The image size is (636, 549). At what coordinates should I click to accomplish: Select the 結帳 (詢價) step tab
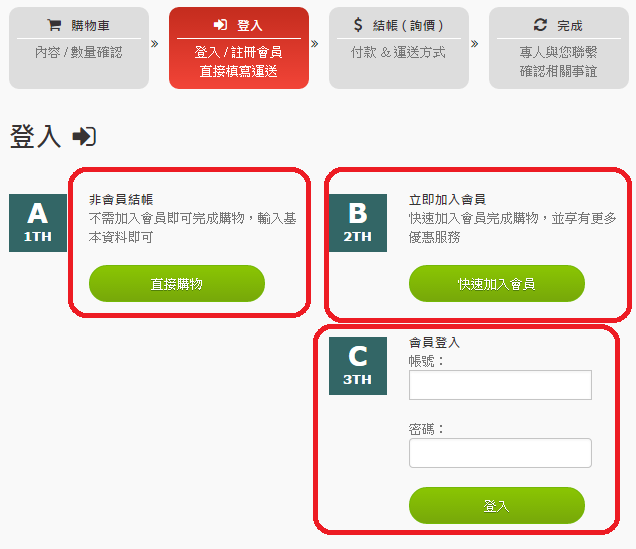click(x=399, y=47)
